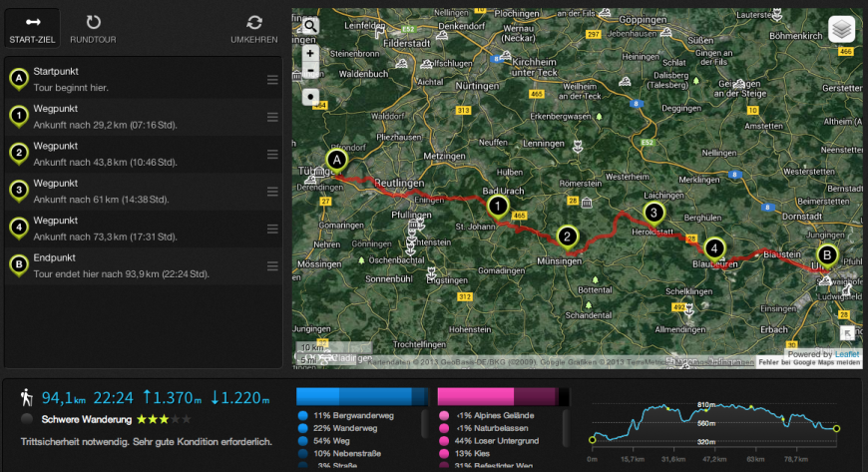
Task: Select the marker 1 icon in waypoint list
Action: [19, 117]
